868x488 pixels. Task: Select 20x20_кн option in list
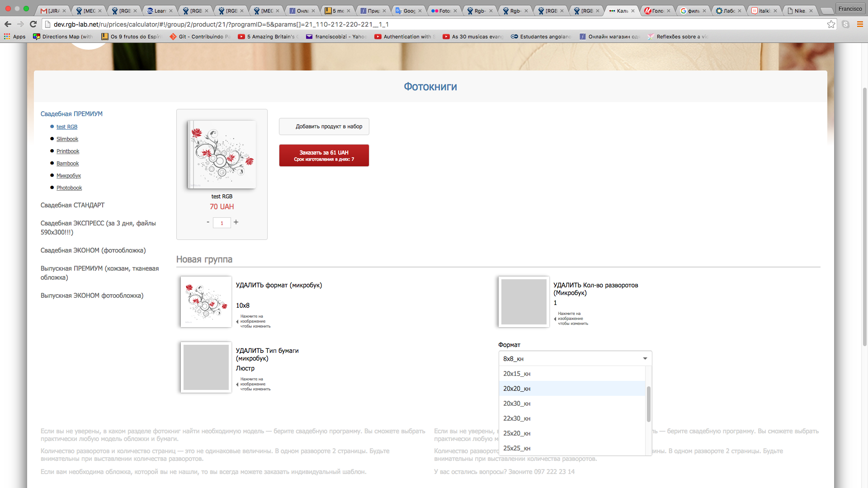pyautogui.click(x=517, y=389)
